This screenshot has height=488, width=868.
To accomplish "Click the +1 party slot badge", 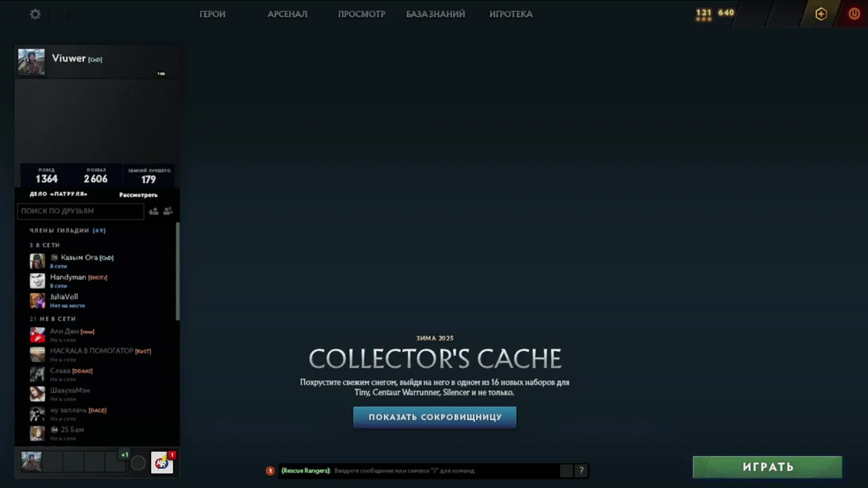I will (124, 455).
